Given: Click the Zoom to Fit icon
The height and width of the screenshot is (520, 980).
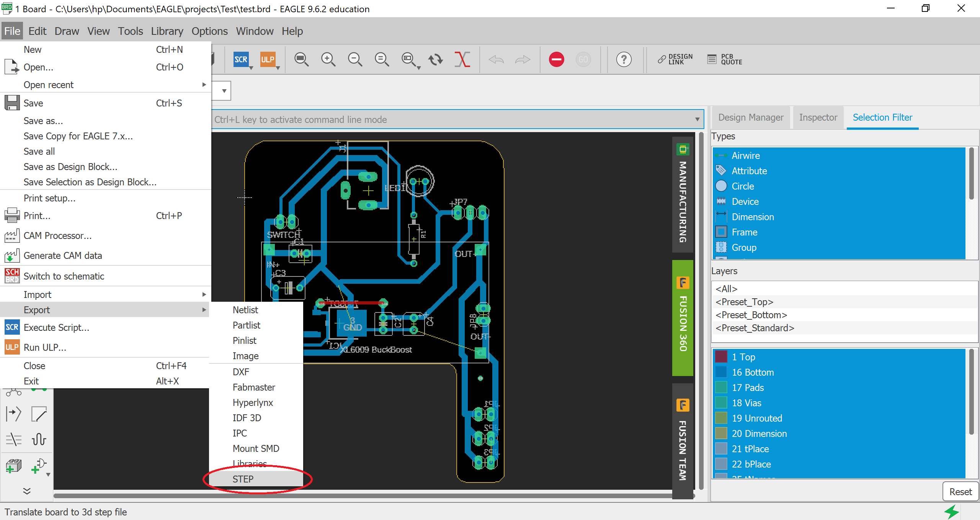Looking at the screenshot, I should coord(301,59).
